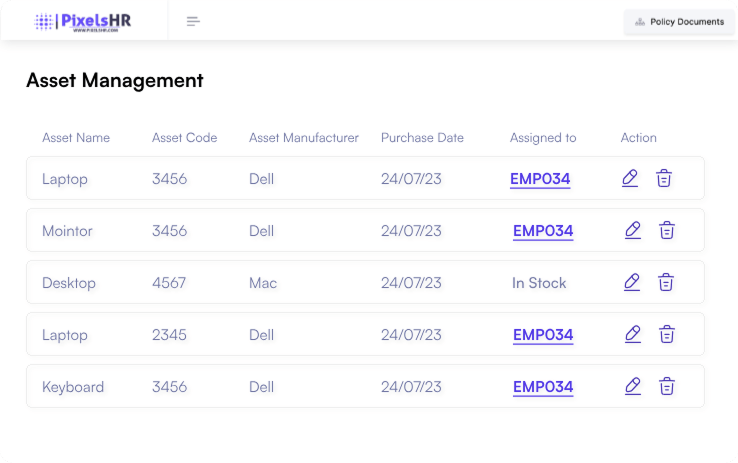Click the PixelsHR logo
The width and height of the screenshot is (738, 463).
(83, 21)
